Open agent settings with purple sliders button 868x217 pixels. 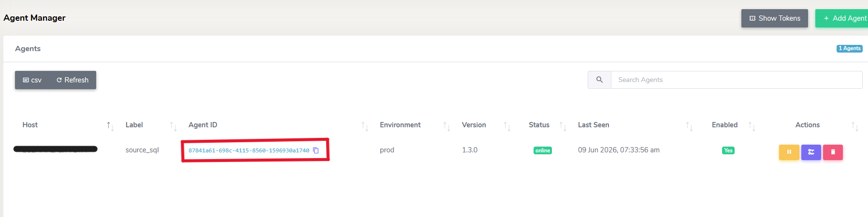click(811, 152)
